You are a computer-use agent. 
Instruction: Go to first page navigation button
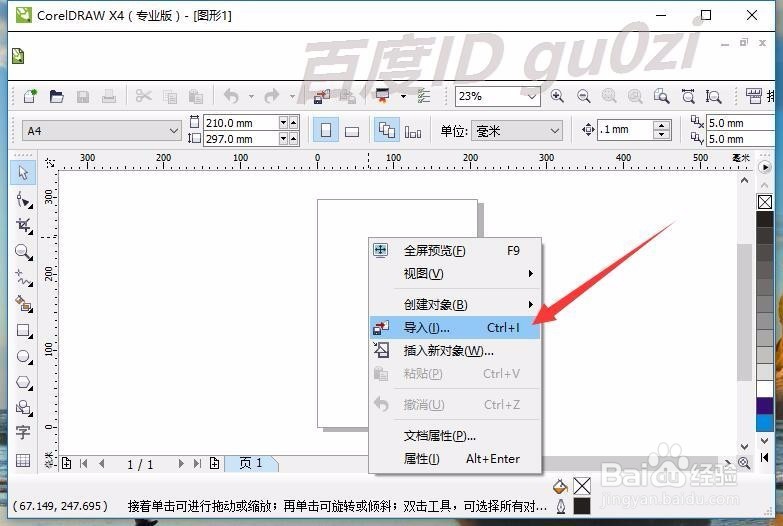tap(83, 464)
